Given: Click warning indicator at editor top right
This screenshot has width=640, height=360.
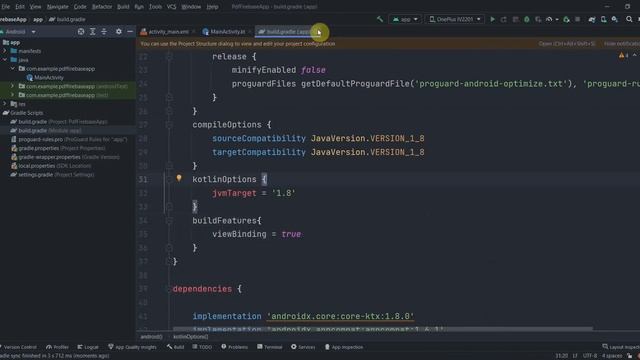Looking at the screenshot, I should click(x=623, y=56).
